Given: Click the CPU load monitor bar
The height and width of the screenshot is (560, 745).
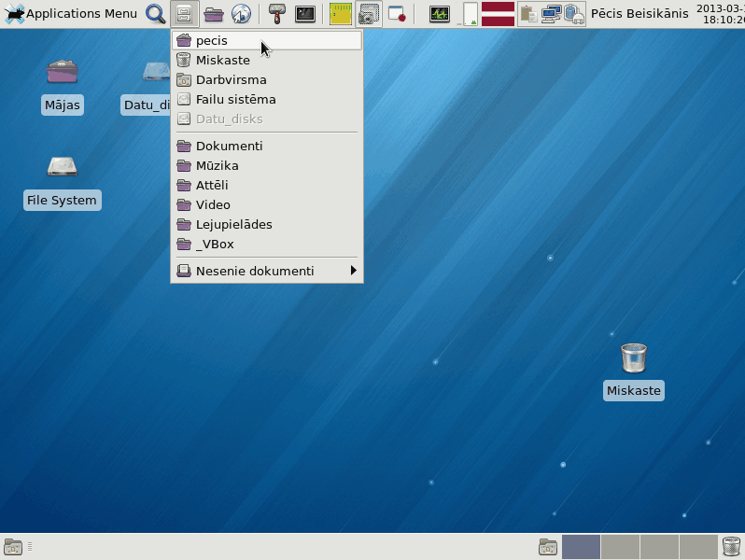Looking at the screenshot, I should pos(471,14).
